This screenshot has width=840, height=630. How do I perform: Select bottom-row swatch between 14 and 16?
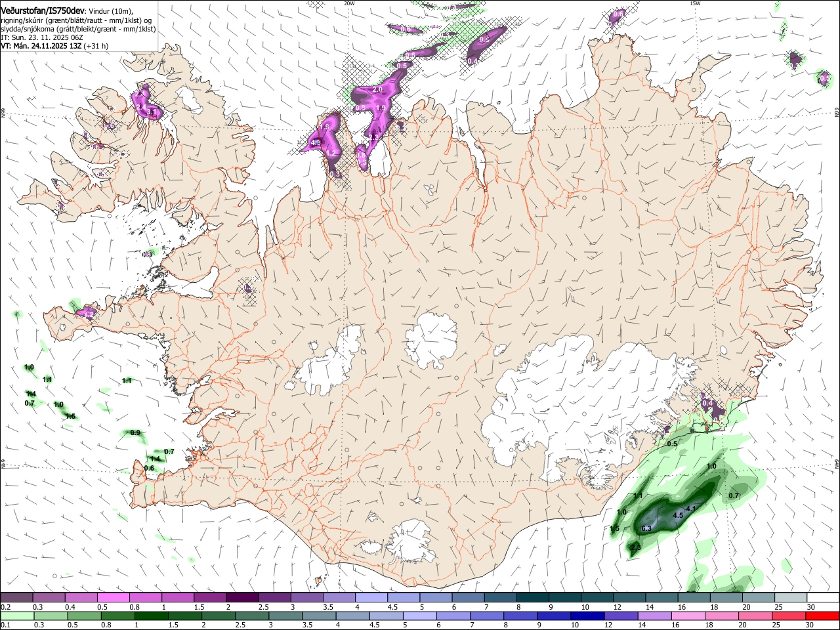[x=655, y=616]
